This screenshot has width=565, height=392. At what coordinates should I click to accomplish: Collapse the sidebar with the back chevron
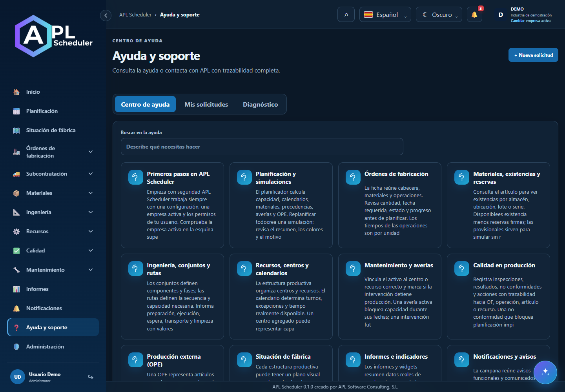pos(106,15)
